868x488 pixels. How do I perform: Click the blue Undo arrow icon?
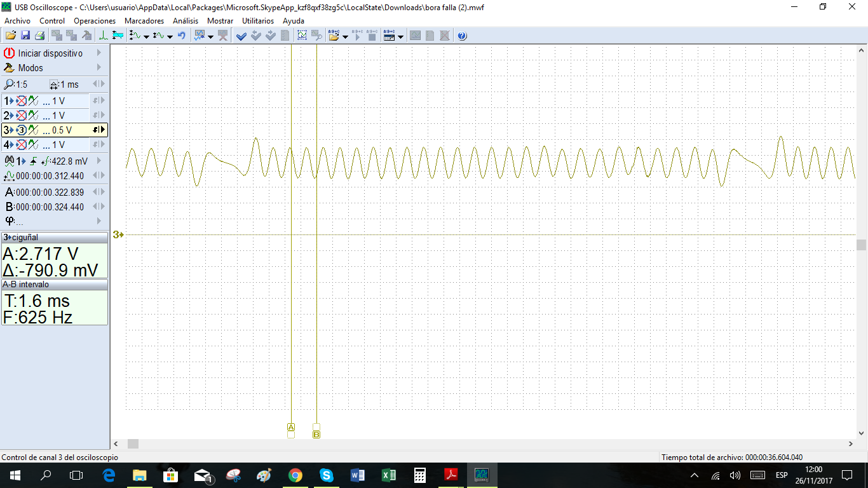182,36
